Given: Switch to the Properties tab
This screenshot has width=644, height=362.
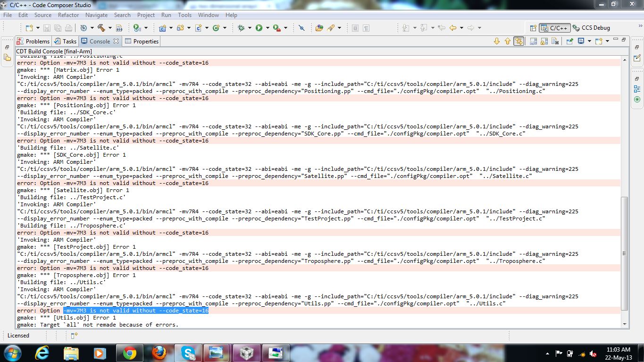Looking at the screenshot, I should (142, 41).
